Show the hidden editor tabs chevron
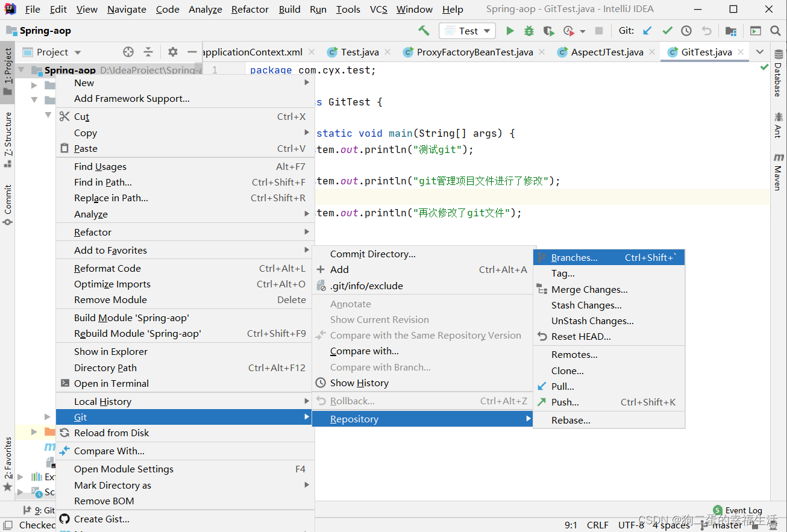 759,52
